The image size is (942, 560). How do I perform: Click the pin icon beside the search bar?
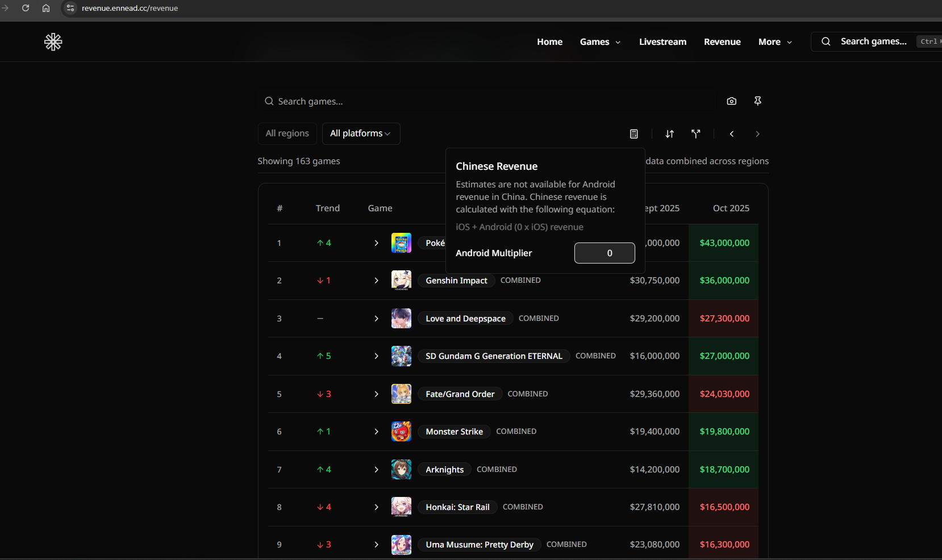[x=757, y=101]
